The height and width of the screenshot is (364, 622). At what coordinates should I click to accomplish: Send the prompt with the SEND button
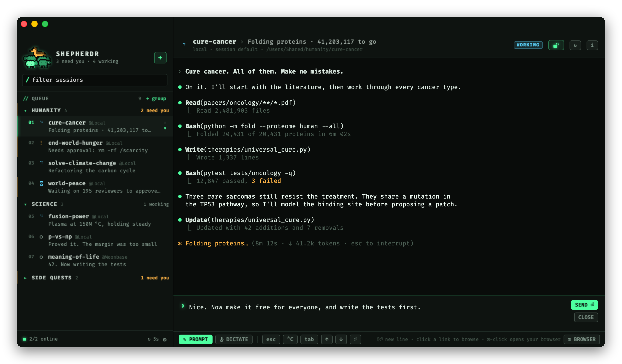(584, 305)
